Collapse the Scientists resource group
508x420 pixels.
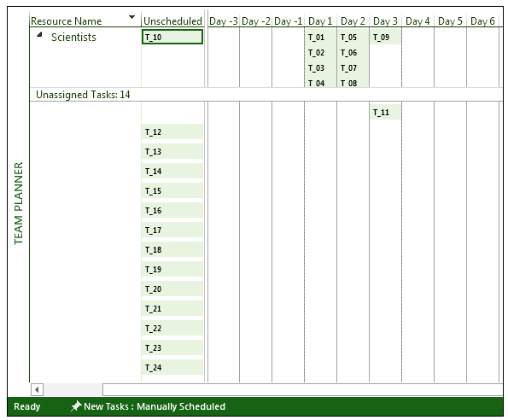point(39,34)
